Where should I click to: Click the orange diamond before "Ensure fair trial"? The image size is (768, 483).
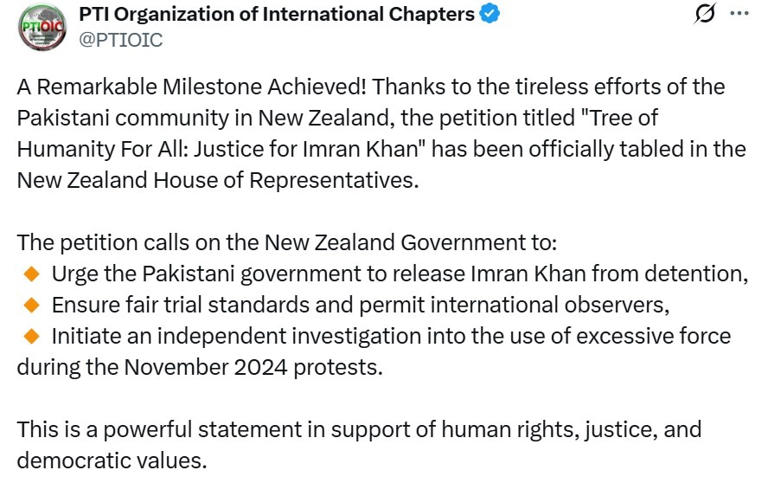[x=31, y=304]
